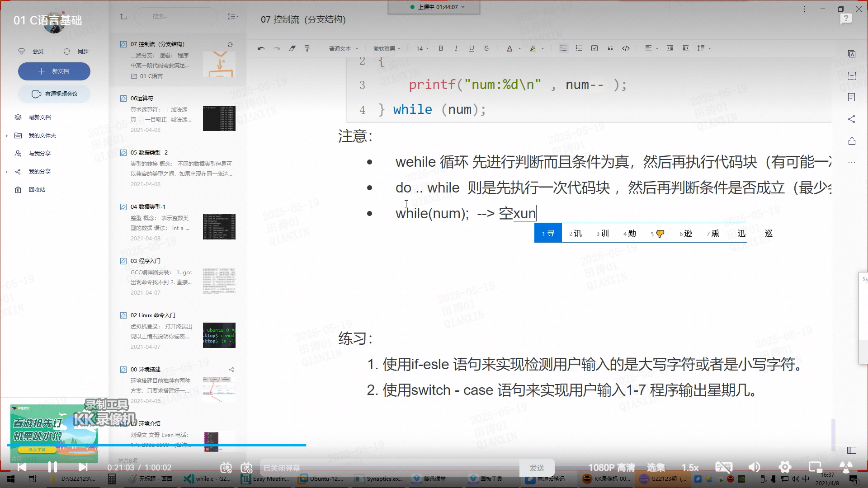This screenshot has height=488, width=868.
Task: Click the undo arrow in toolbar
Action: coord(261,48)
